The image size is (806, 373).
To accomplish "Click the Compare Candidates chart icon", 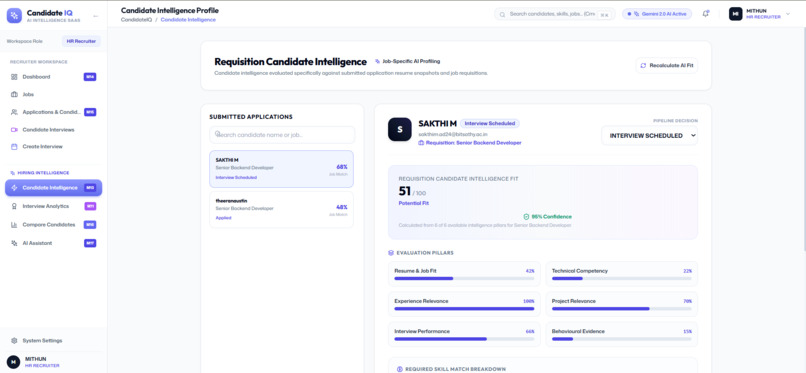I will click(x=14, y=225).
